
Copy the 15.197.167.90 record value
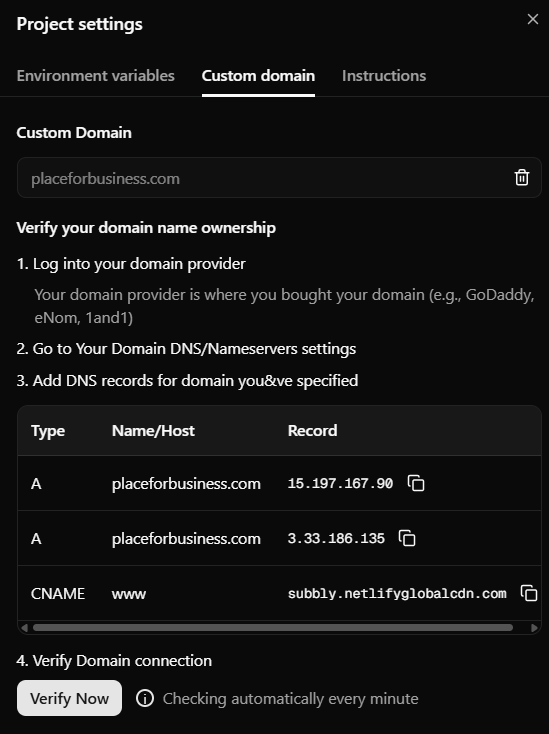(x=416, y=483)
